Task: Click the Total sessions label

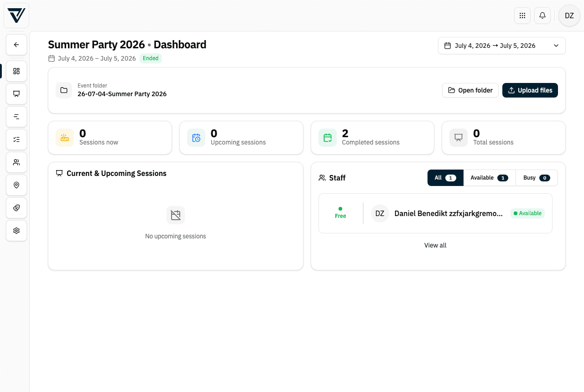Action: (493, 142)
